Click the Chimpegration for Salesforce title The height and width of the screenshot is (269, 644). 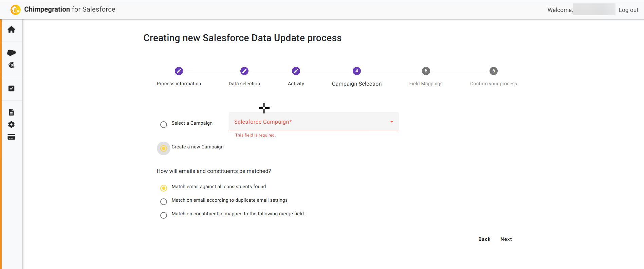click(70, 10)
